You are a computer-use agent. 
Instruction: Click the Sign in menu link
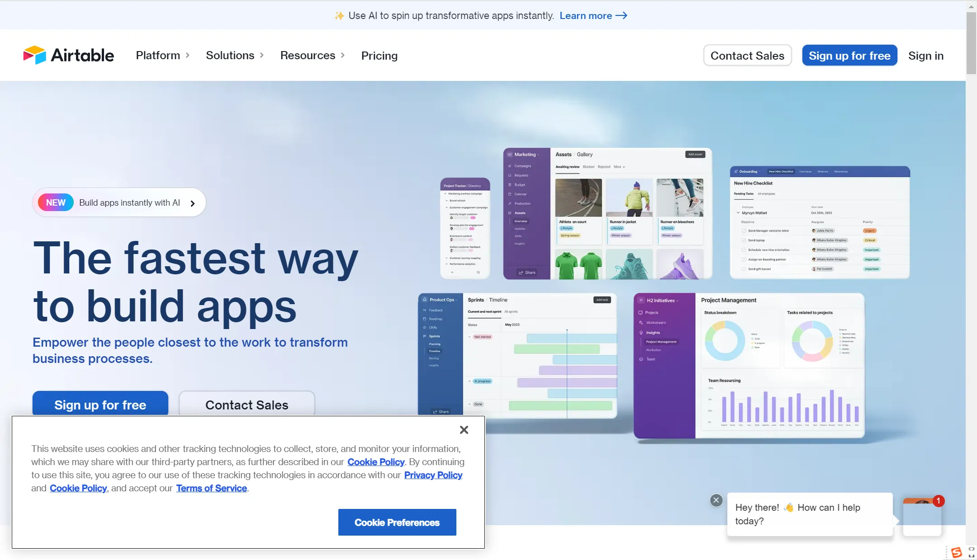pyautogui.click(x=926, y=55)
